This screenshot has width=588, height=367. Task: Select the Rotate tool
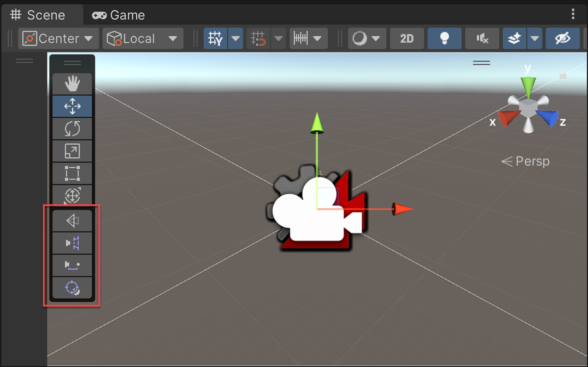(x=73, y=129)
